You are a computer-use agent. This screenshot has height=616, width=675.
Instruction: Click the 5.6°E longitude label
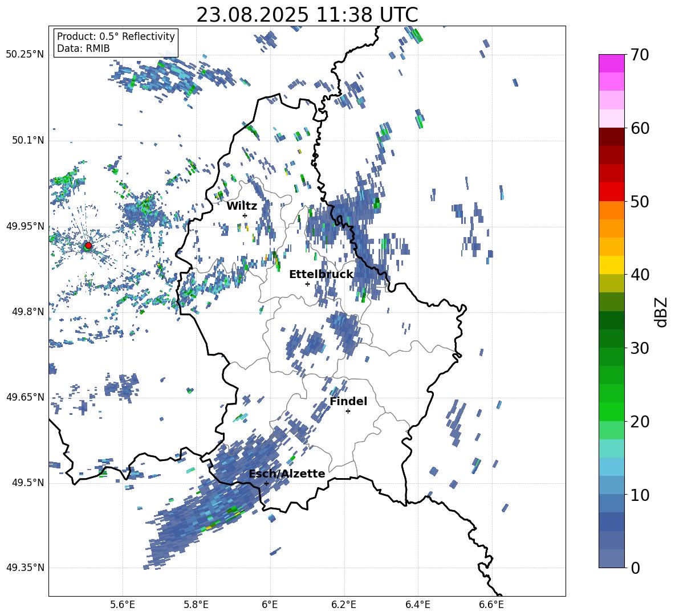pyautogui.click(x=123, y=605)
